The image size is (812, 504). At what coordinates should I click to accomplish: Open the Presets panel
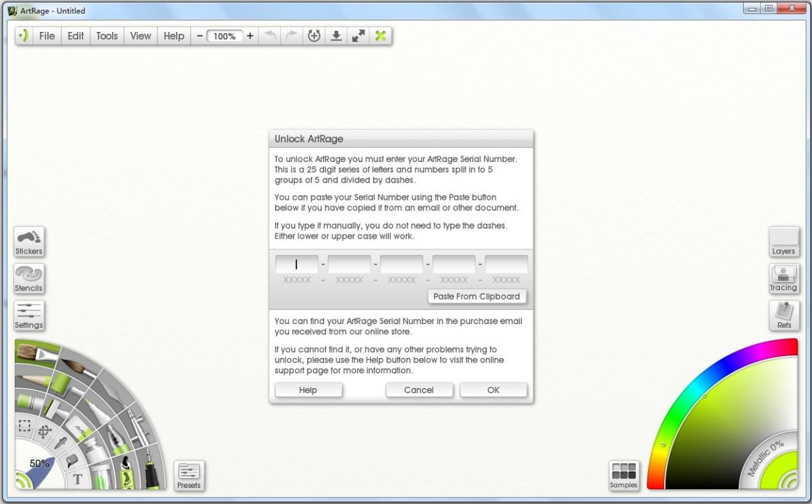coord(189,476)
